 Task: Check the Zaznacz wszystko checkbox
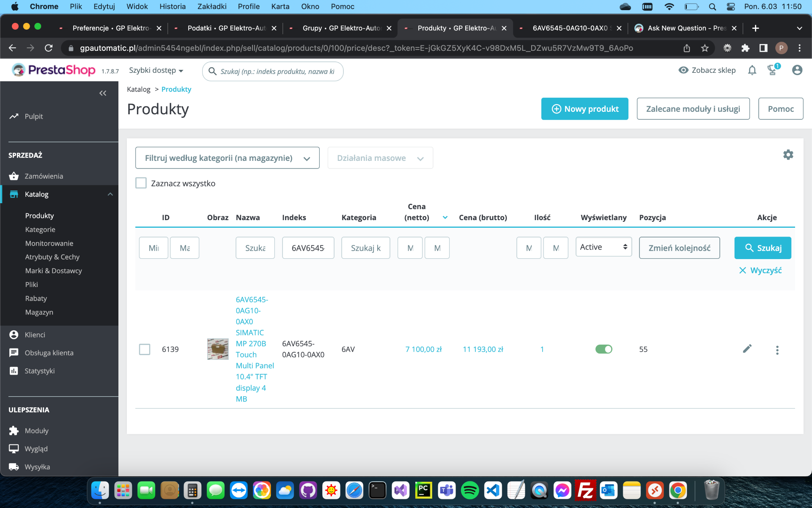tap(141, 183)
